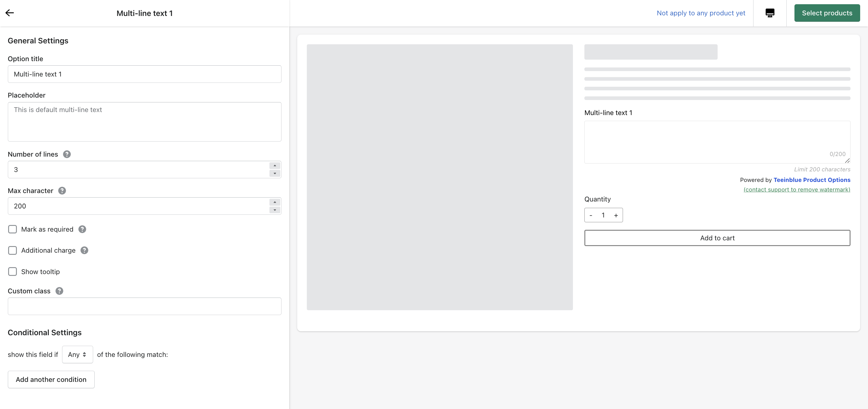Viewport: 868px width, 409px height.
Task: Enable the Show tooltip checkbox
Action: [x=12, y=271]
